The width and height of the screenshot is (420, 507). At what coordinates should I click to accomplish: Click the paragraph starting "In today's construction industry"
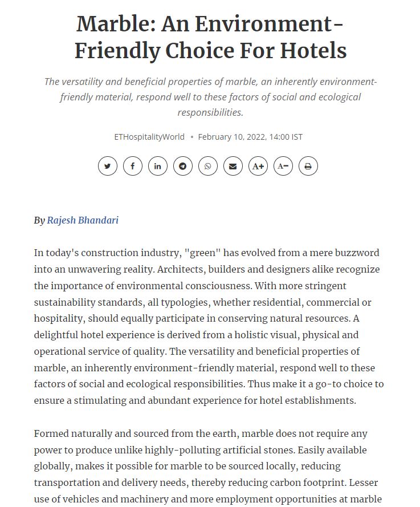[x=209, y=327]
